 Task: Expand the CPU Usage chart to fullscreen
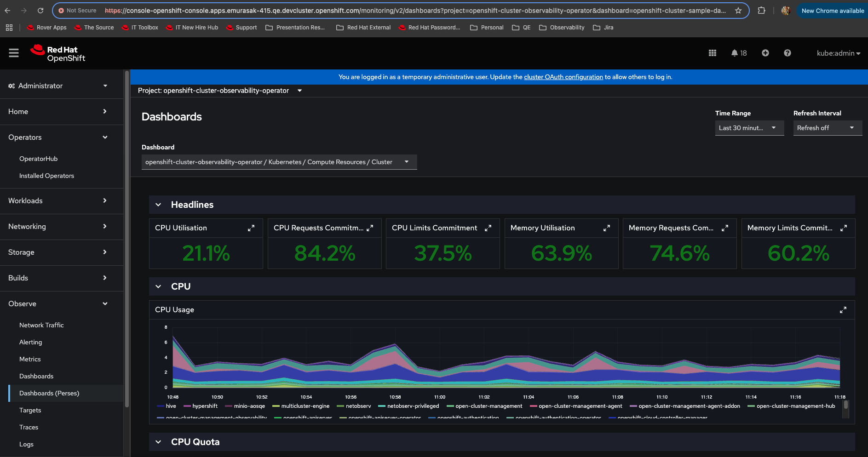[843, 310]
